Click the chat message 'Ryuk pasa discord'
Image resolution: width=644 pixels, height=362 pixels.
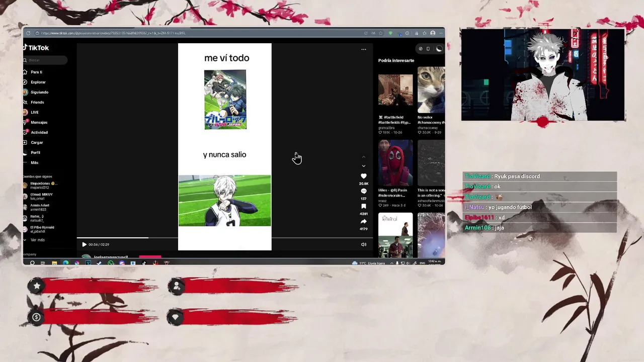517,176
